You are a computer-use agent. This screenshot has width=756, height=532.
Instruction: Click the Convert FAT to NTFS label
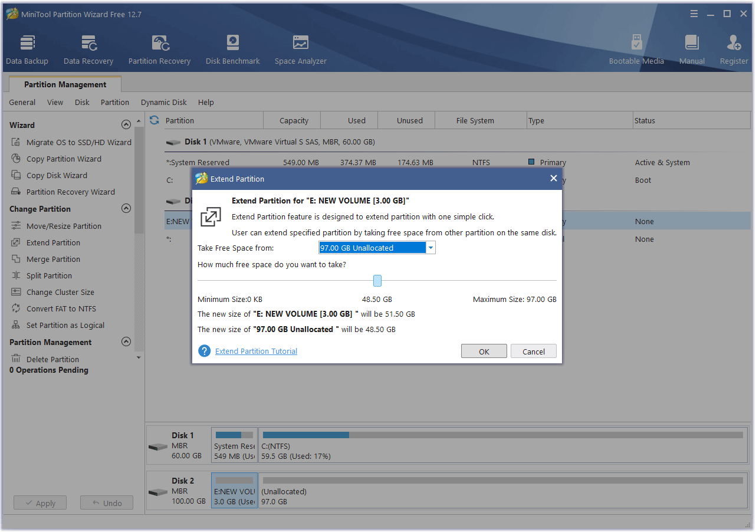click(x=61, y=308)
